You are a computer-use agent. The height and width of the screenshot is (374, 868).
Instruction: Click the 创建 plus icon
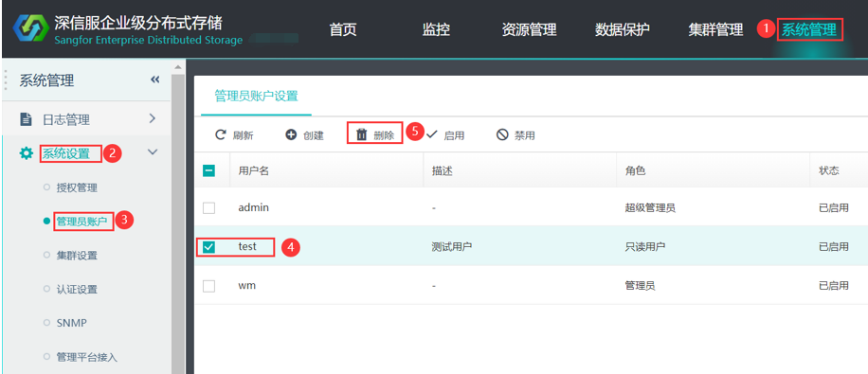pyautogui.click(x=291, y=134)
